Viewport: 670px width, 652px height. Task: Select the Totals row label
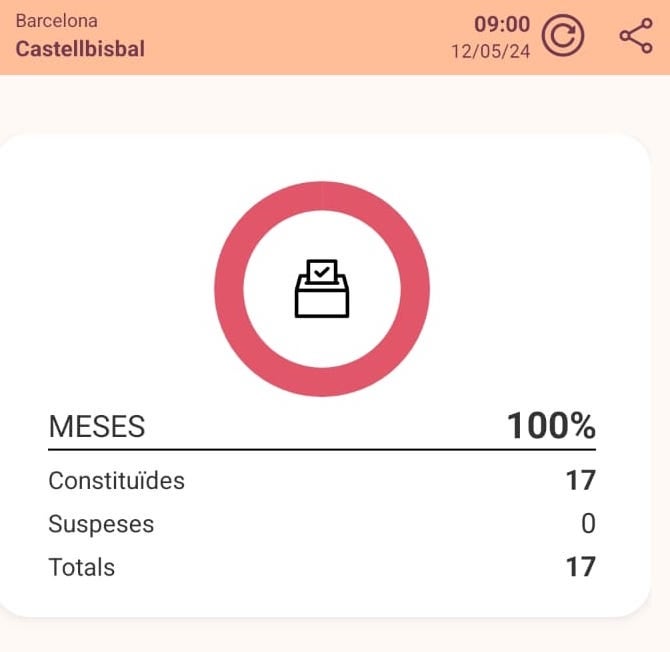82,568
